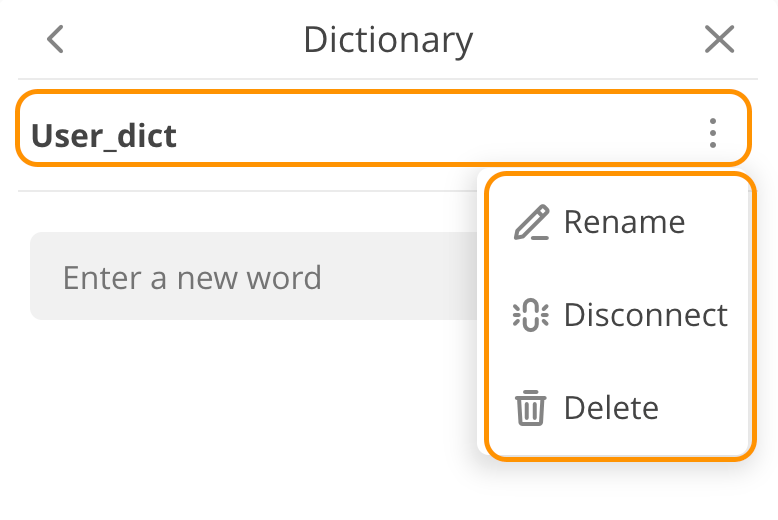Click the trash can icon beside Delete

point(530,408)
